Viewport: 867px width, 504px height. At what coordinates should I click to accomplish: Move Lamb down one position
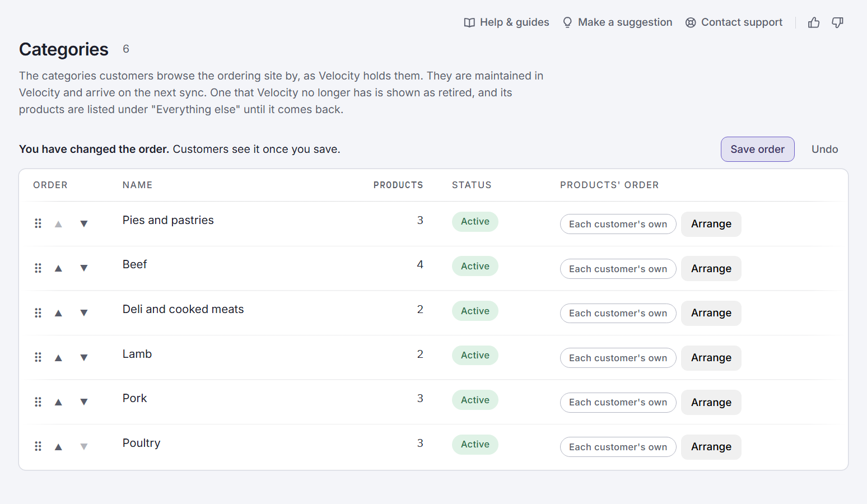coord(84,358)
